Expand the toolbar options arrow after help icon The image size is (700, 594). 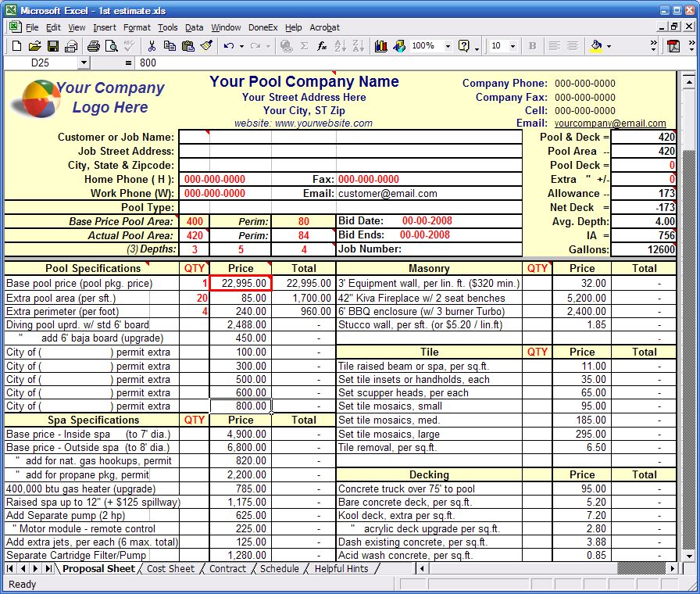click(477, 48)
